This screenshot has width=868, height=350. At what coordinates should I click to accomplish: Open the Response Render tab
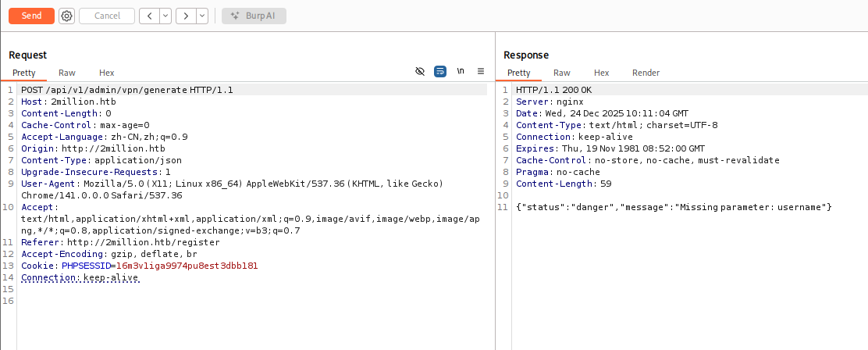[x=646, y=73]
